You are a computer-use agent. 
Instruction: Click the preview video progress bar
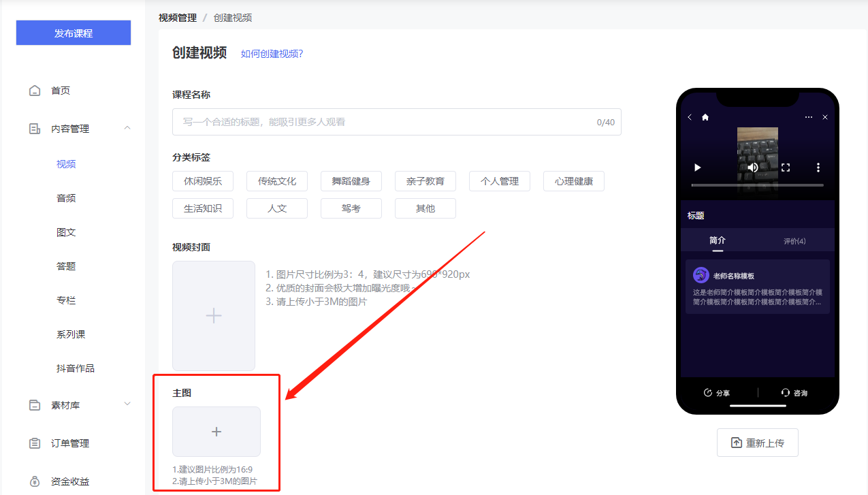[x=757, y=185]
